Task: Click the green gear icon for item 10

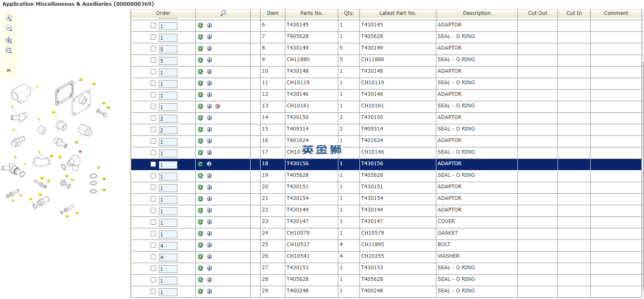Action: [200, 71]
